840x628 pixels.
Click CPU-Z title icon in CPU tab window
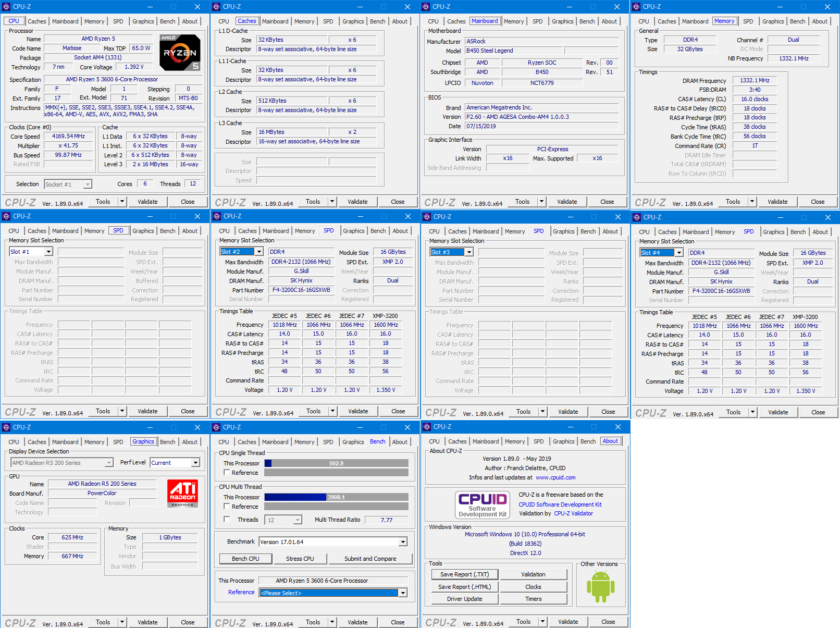pyautogui.click(x=6, y=7)
